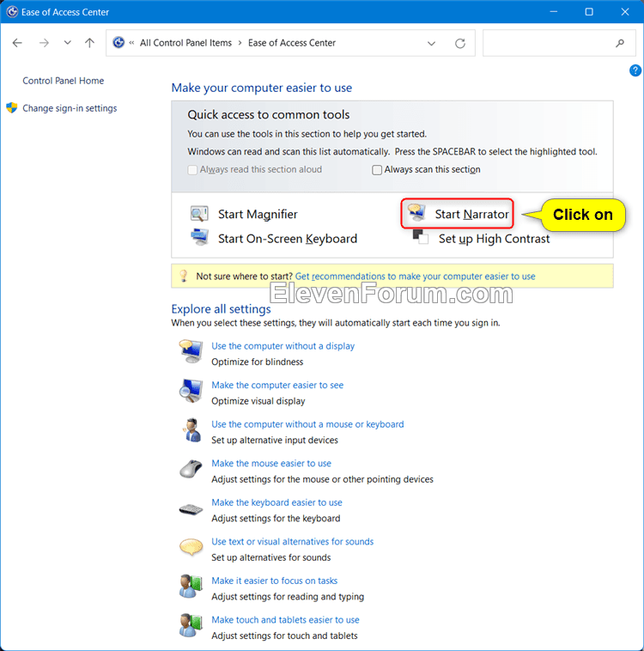Click the speech bubble icon for sound alternatives

pos(191,547)
